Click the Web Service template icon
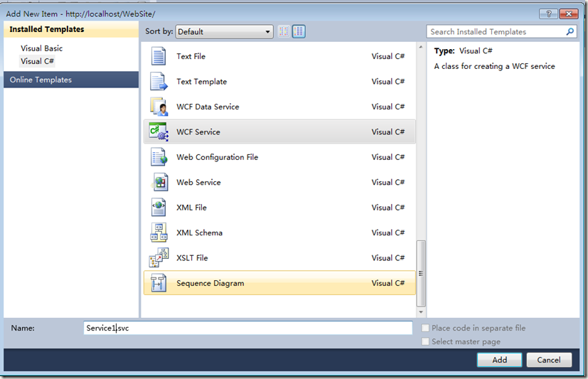This screenshot has height=379, width=588. click(x=159, y=182)
